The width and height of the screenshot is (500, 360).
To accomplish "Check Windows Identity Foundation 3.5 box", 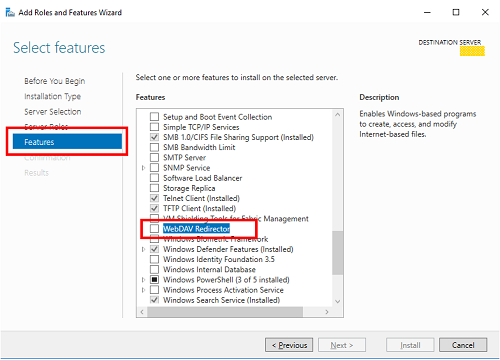I will [154, 259].
